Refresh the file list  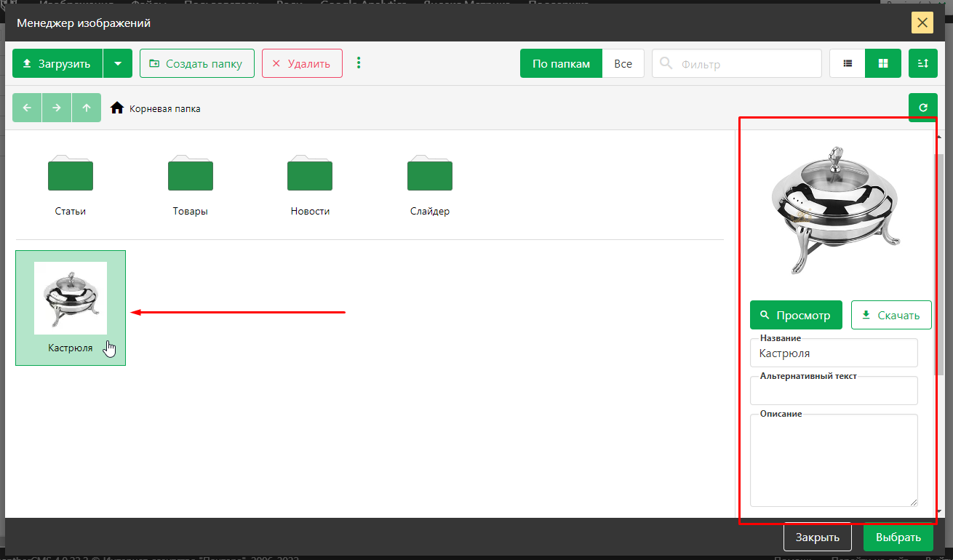click(922, 108)
